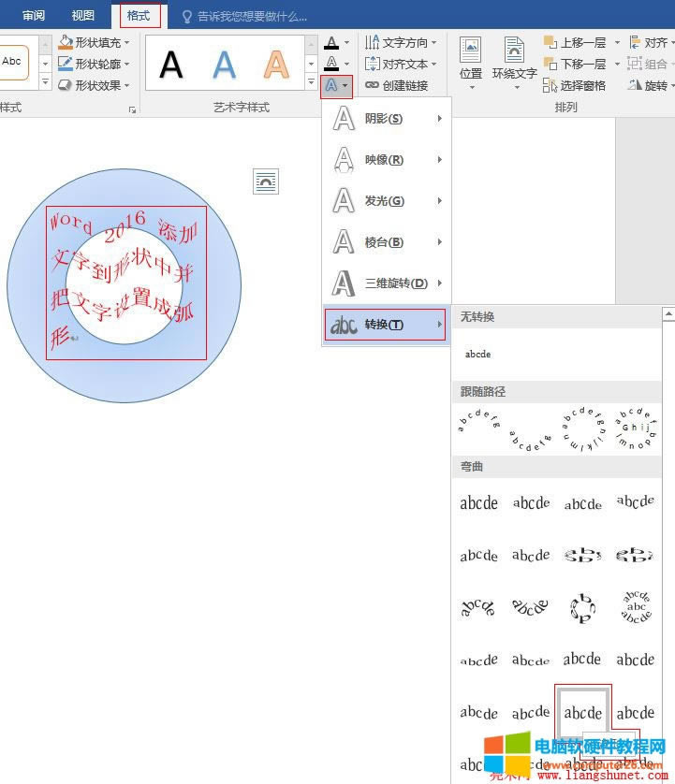
Task: Select the button follow path transform
Action: point(636,429)
